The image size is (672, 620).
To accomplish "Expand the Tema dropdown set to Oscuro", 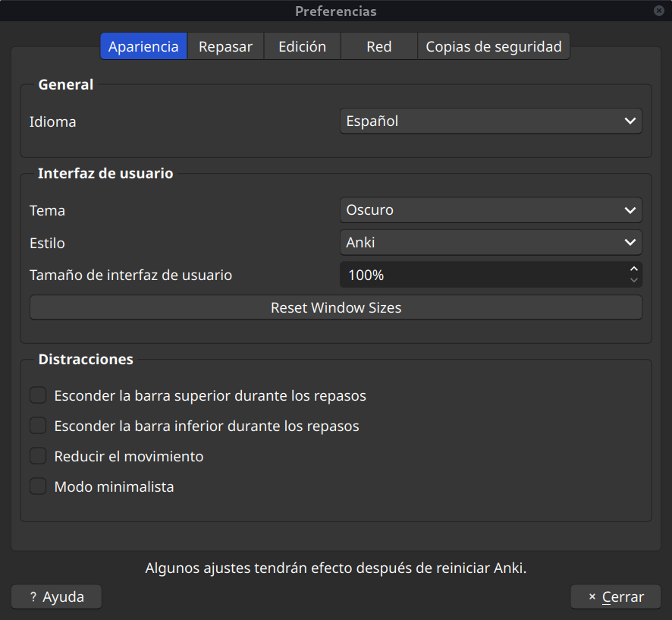I will pyautogui.click(x=491, y=210).
